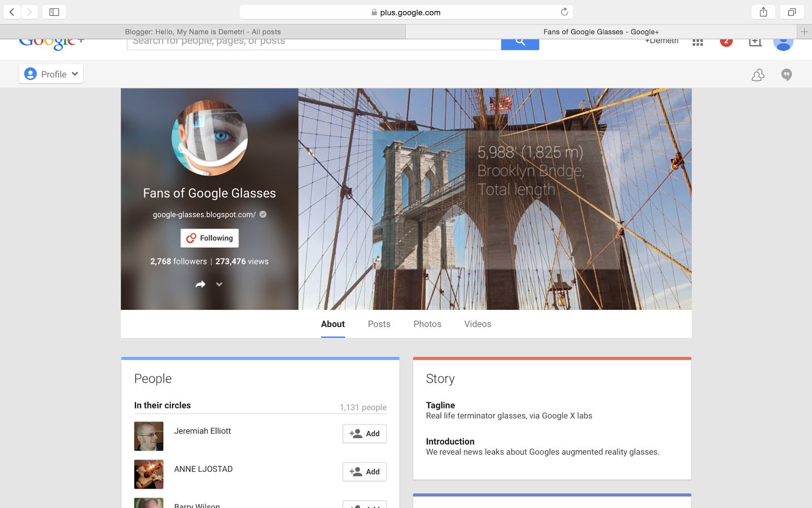Reload the plus.google.com page
This screenshot has width=812, height=508.
pos(564,12)
